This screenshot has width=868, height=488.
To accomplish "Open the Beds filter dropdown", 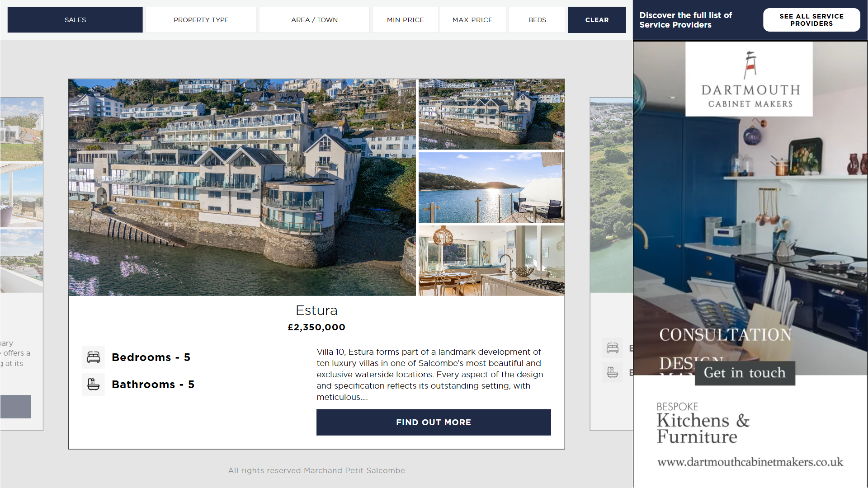I will (537, 20).
